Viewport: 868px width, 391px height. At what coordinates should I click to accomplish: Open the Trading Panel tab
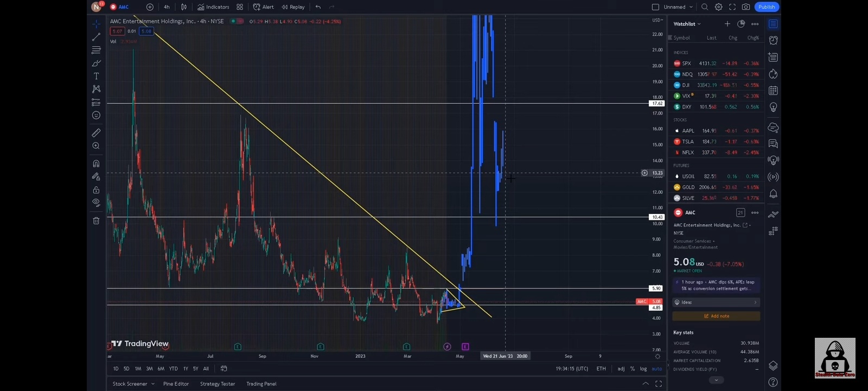click(x=261, y=384)
